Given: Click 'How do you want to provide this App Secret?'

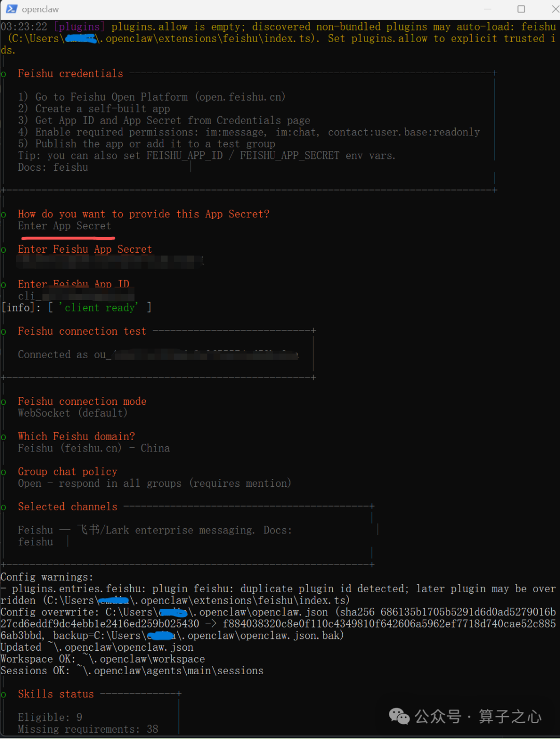Looking at the screenshot, I should coord(144,214).
